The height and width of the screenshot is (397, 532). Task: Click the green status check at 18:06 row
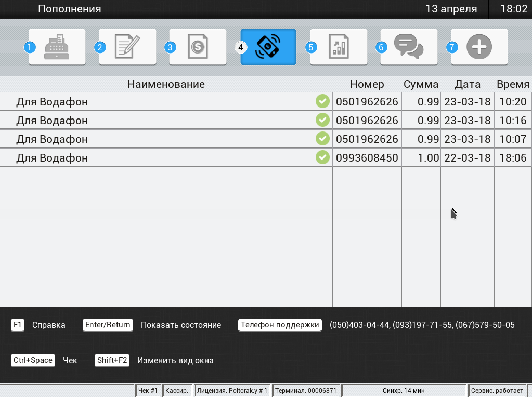coord(322,157)
